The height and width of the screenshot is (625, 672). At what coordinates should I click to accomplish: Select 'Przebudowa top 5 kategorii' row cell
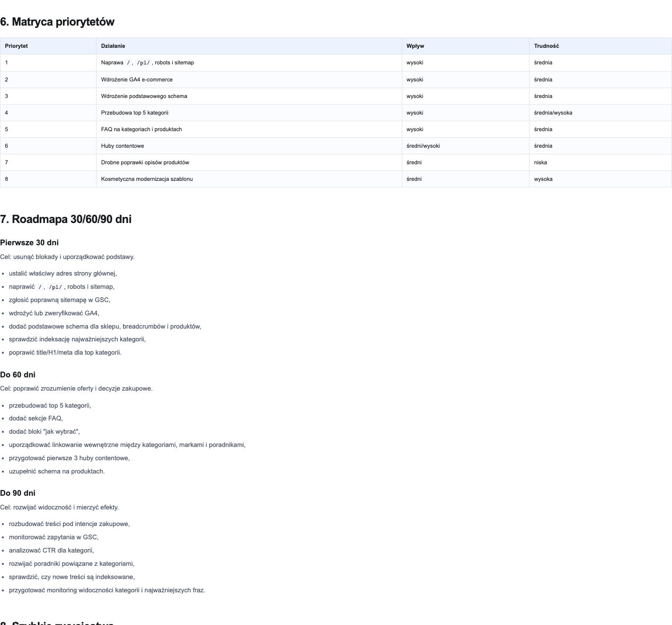pyautogui.click(x=249, y=113)
